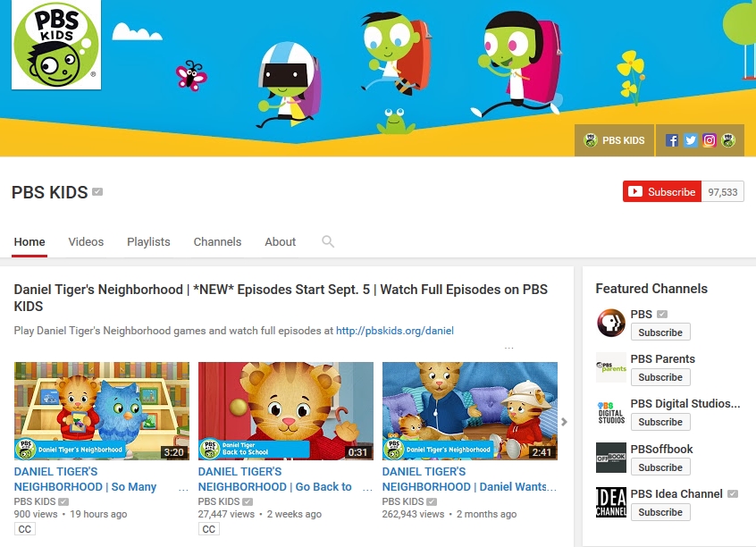This screenshot has height=547, width=756.
Task: Open the PBS Digital Studios logo
Action: (x=611, y=412)
